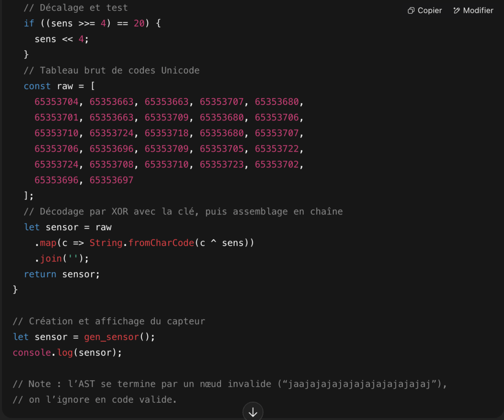Click the 'const' keyword before raw
The width and height of the screenshot is (504, 420).
point(37,86)
